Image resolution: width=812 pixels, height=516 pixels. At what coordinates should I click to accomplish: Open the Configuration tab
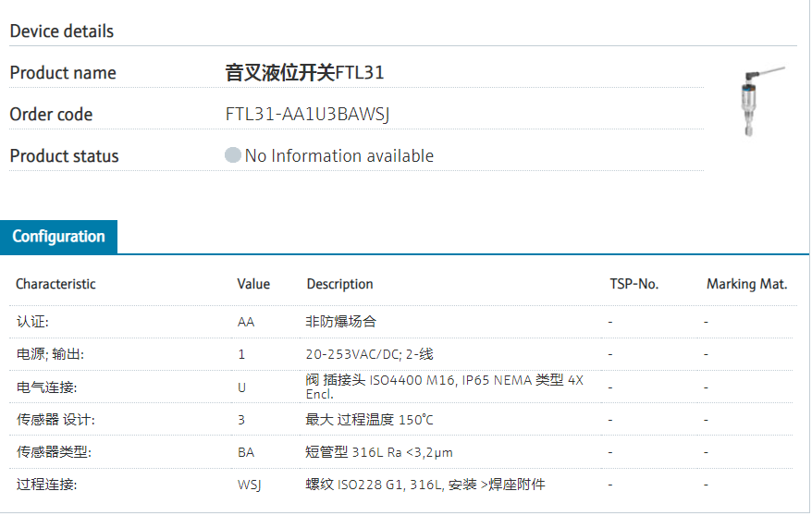click(59, 237)
